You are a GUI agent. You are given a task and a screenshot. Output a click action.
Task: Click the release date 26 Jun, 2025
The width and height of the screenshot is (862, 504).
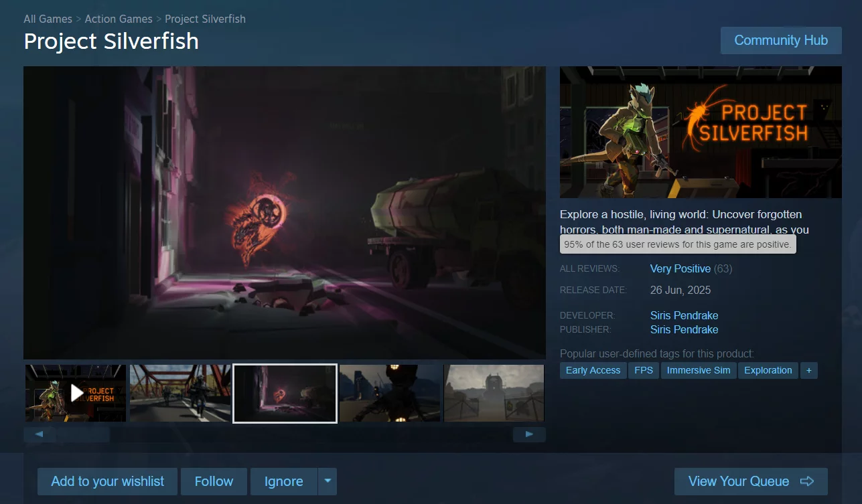tap(680, 290)
